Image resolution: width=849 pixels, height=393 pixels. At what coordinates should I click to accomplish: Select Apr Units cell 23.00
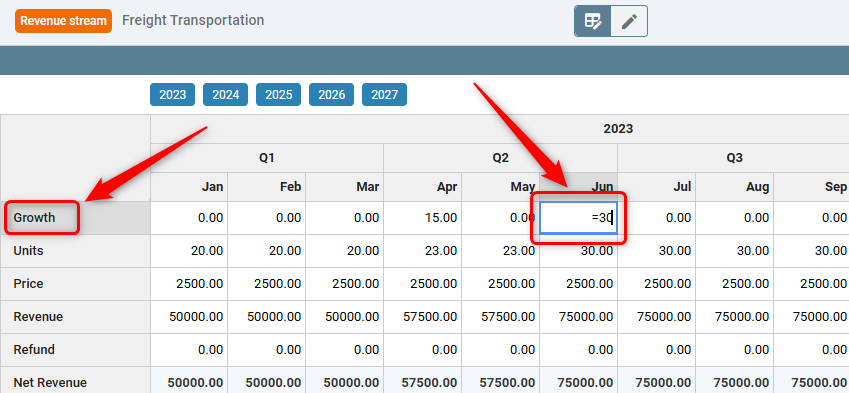[x=423, y=251]
